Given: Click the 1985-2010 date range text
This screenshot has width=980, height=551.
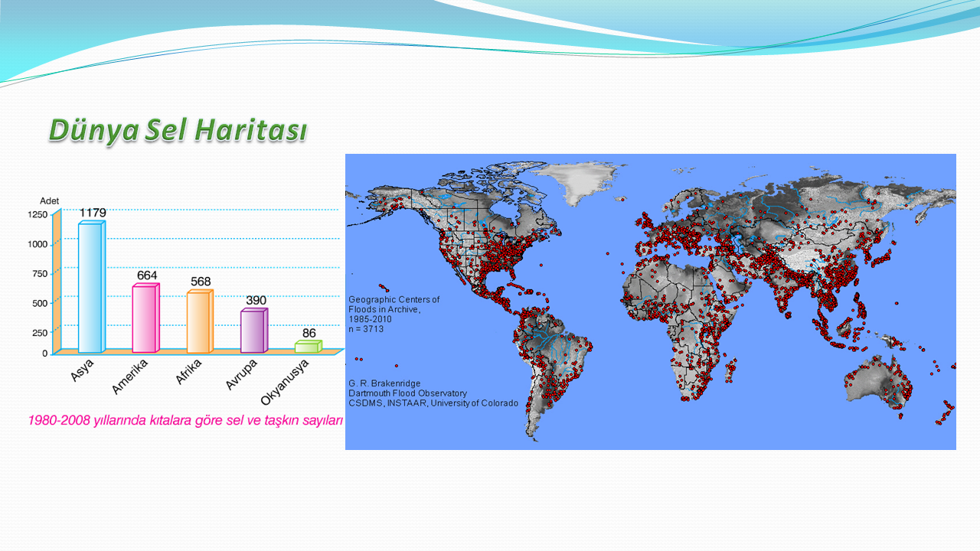Looking at the screenshot, I should (371, 318).
